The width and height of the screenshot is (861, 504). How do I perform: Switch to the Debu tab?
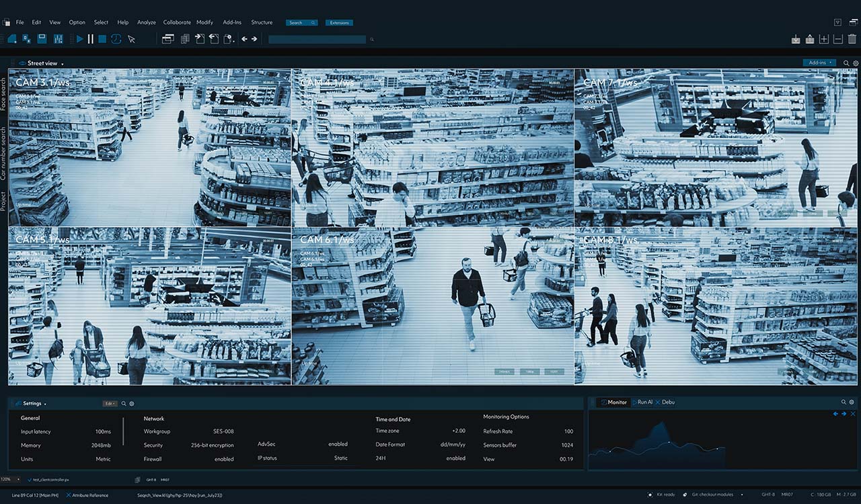click(x=665, y=402)
